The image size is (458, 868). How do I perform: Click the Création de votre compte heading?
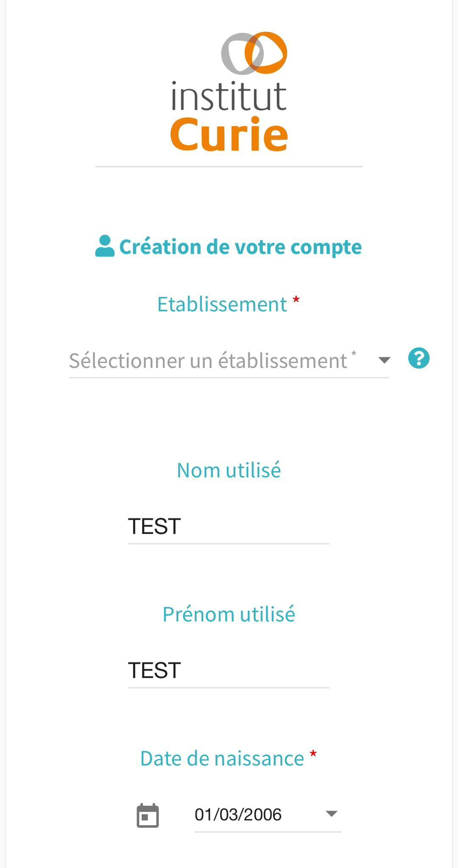240,247
